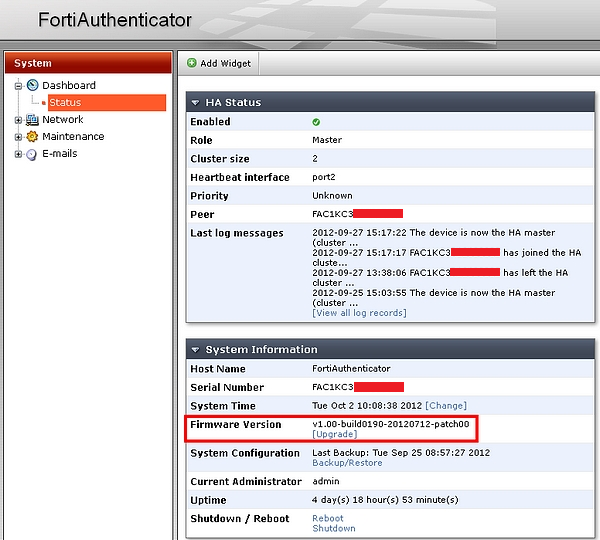600x540 pixels.
Task: Select Dashboard in the System tree
Action: point(69,85)
